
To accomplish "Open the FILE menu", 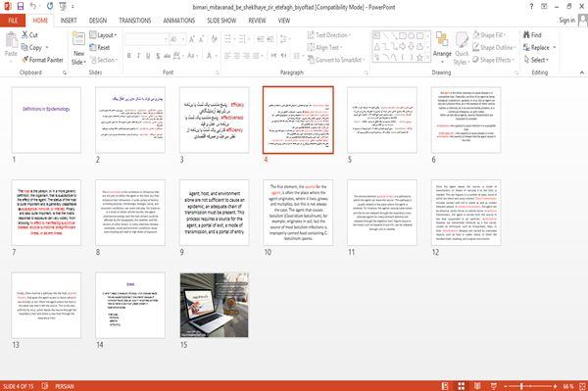I will 13,21.
